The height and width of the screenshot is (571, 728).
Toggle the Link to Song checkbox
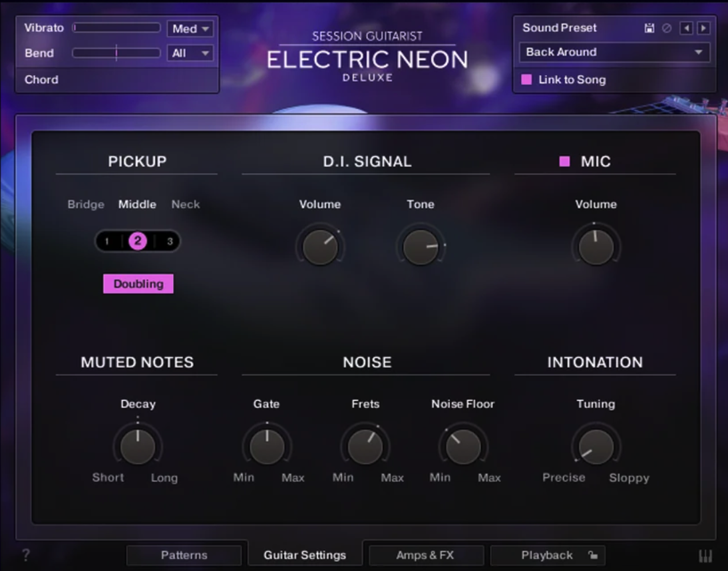point(526,79)
